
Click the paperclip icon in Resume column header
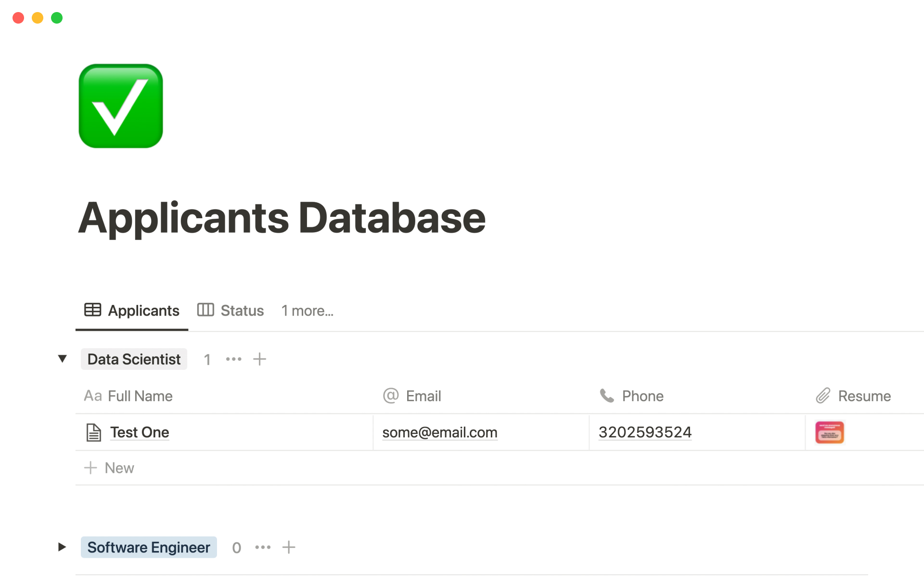[x=823, y=396]
